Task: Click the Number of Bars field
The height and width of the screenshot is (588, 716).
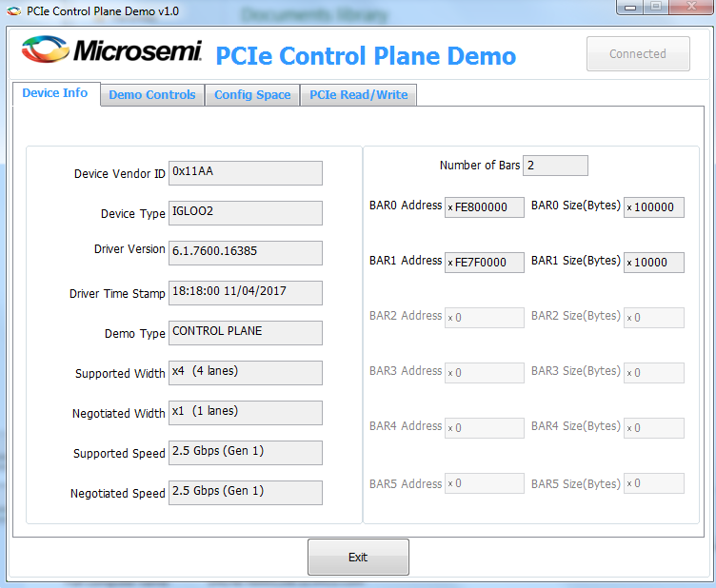Action: coord(555,166)
